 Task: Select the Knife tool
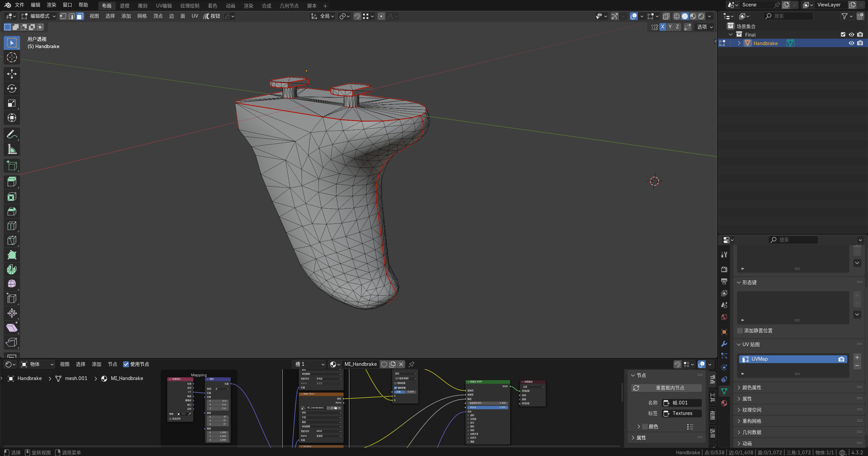tap(12, 240)
